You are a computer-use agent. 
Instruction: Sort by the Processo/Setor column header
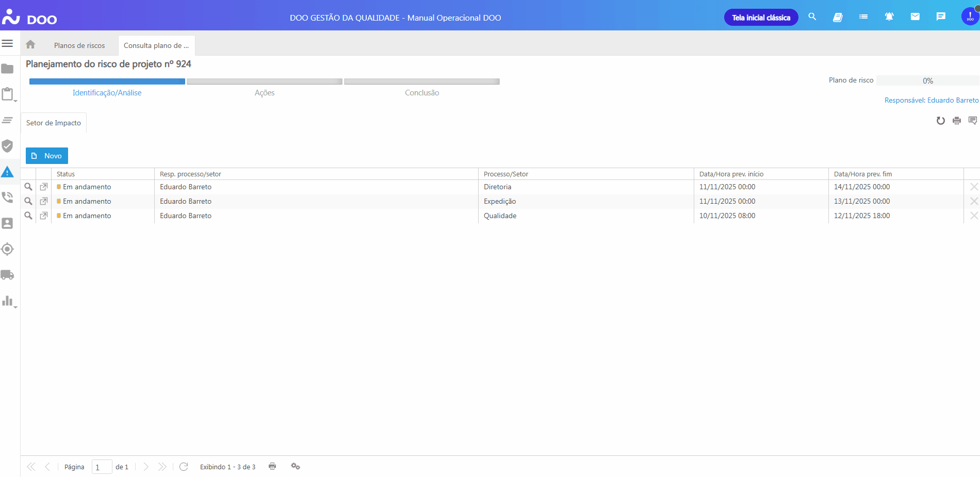[506, 174]
